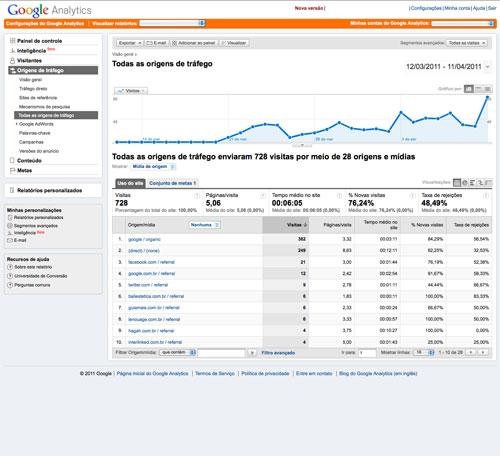500x456 pixels.
Task: Click help icon for % Novas visitas
Action: [x=412, y=196]
